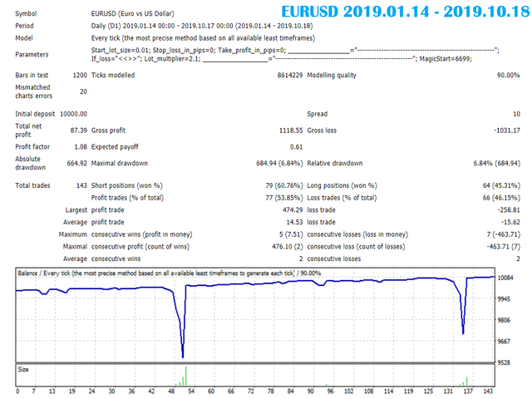Click the 'Short positions (won %)' label
Image resolution: width=532 pixels, height=399 pixels.
pos(127,185)
